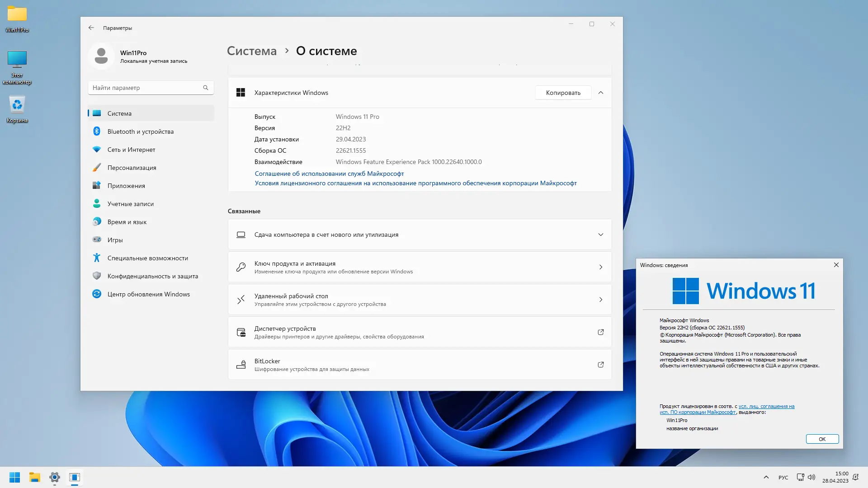
Task: Open File Explorer from the taskbar
Action: click(35, 477)
